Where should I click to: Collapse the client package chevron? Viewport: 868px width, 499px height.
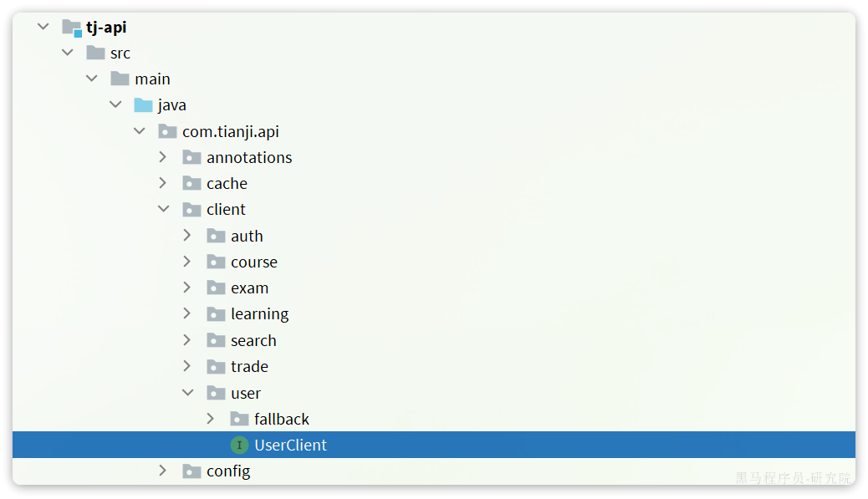click(163, 209)
